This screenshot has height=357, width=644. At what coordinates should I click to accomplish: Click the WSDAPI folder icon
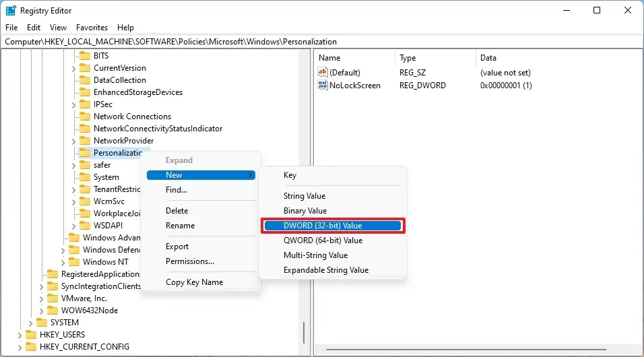(x=85, y=225)
